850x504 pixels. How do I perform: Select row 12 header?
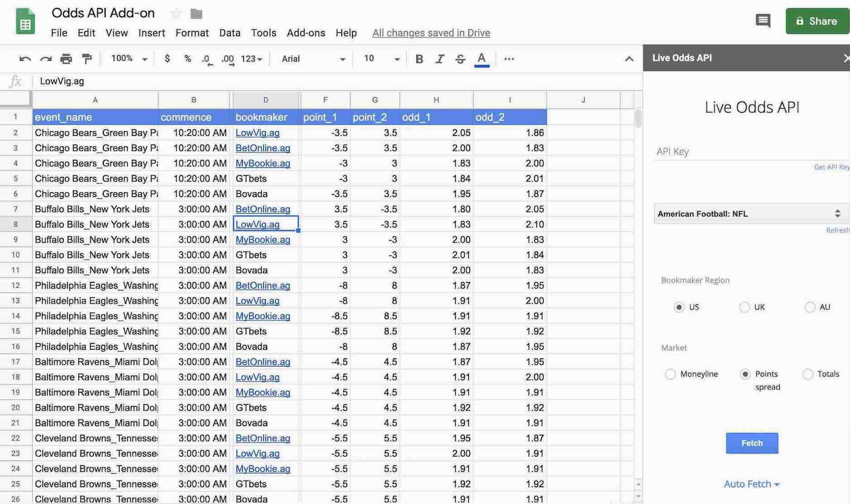coord(15,285)
